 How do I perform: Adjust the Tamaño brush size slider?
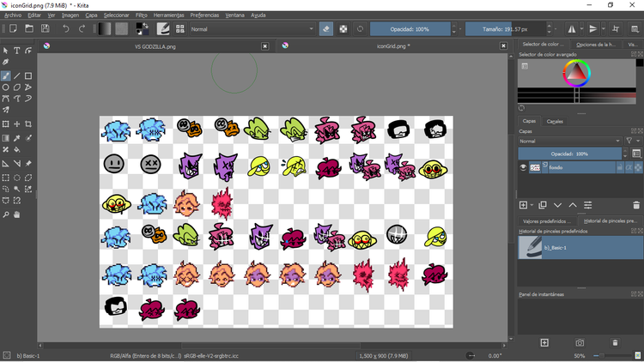tap(505, 29)
